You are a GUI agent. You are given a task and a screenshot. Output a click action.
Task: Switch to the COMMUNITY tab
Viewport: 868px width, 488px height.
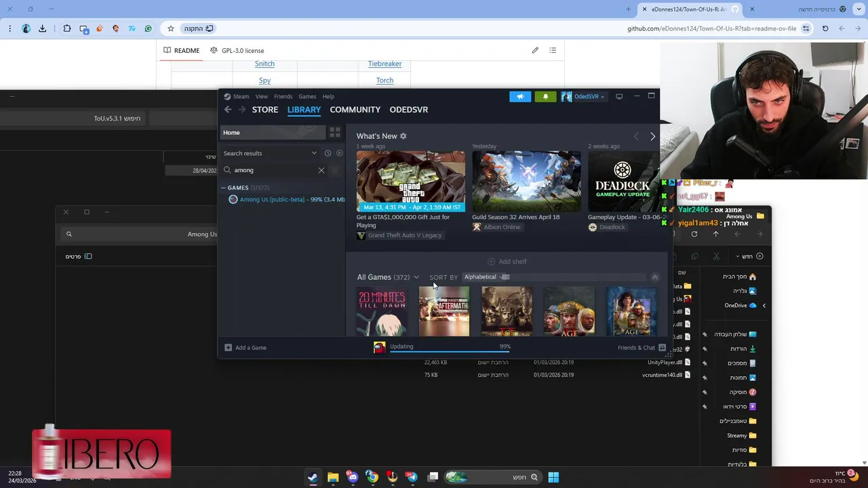click(355, 110)
